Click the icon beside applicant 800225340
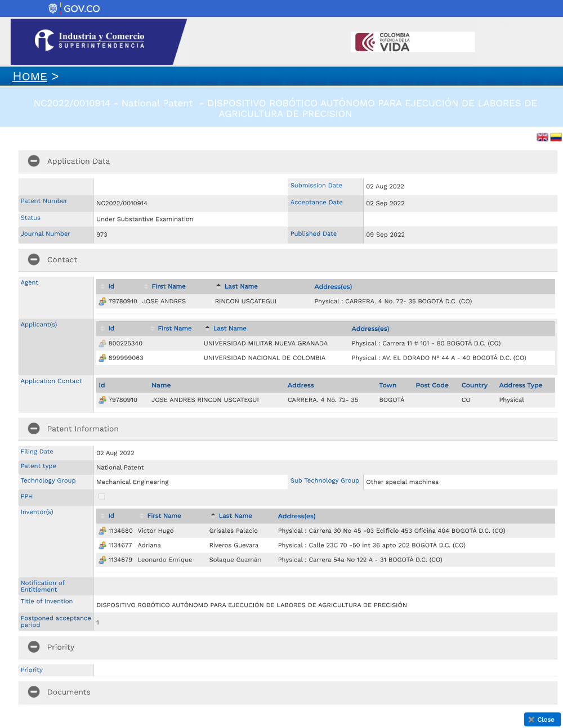563x728 pixels. point(102,343)
